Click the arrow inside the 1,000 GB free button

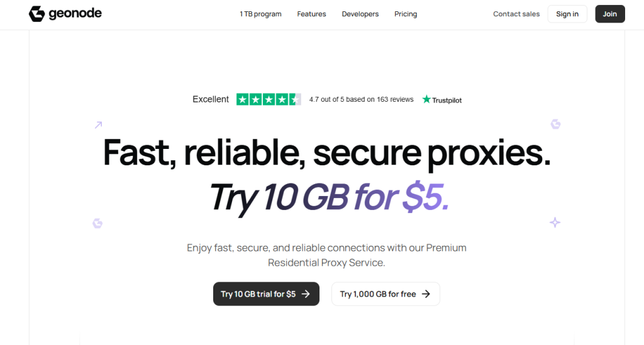pos(426,293)
